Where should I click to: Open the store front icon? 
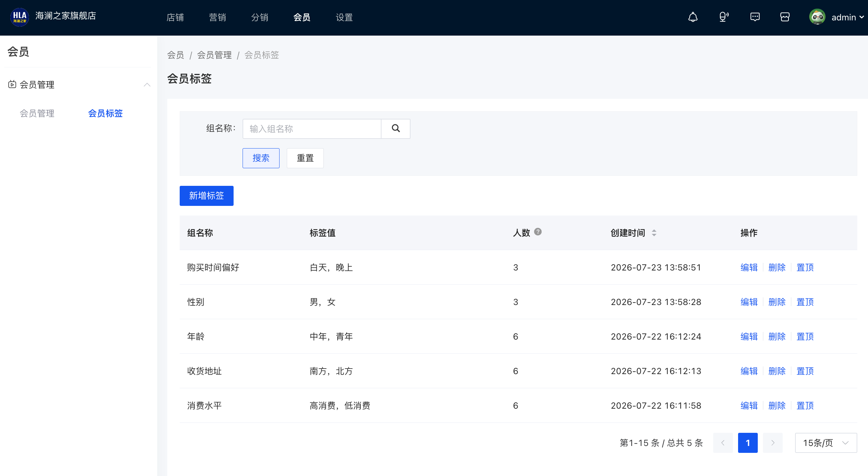785,17
